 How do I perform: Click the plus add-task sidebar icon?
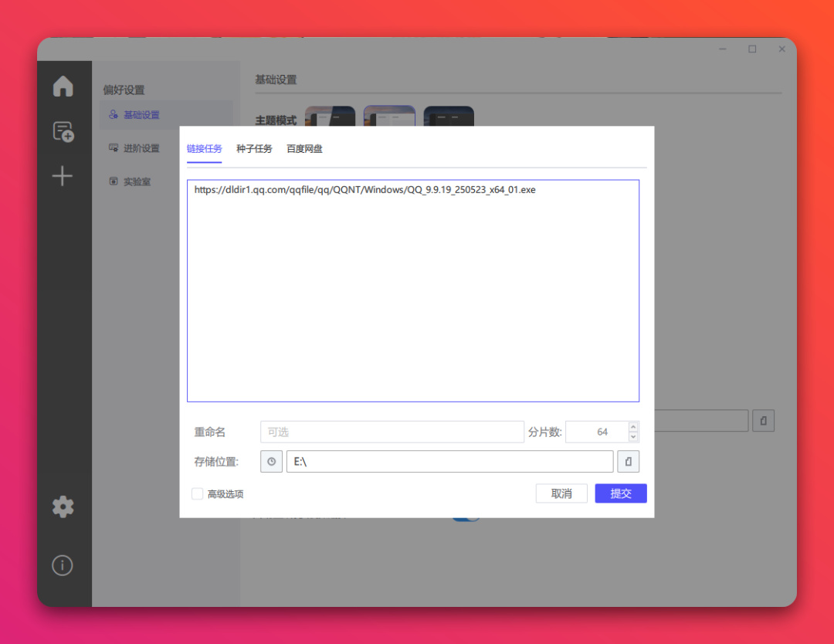tap(63, 176)
